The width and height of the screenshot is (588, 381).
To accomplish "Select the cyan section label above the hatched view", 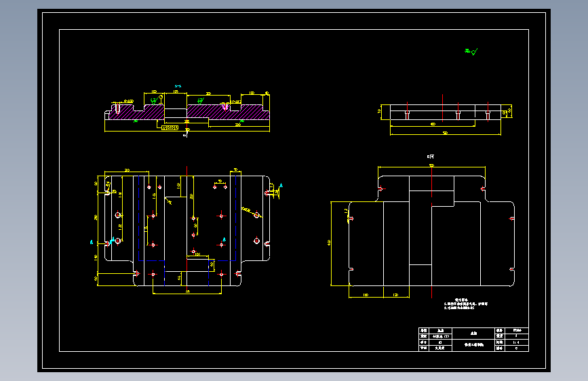I will click(x=178, y=86).
